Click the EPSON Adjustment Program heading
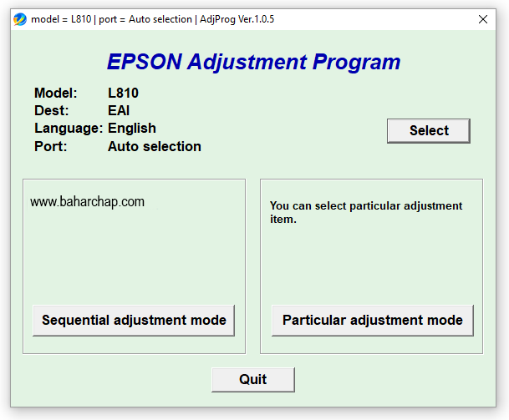The width and height of the screenshot is (509, 420). [253, 62]
